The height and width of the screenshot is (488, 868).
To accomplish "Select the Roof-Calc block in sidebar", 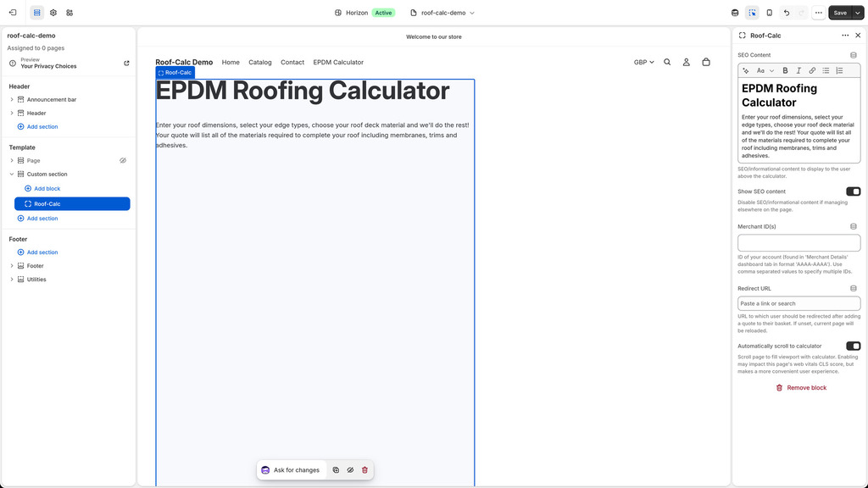I will pyautogui.click(x=72, y=203).
